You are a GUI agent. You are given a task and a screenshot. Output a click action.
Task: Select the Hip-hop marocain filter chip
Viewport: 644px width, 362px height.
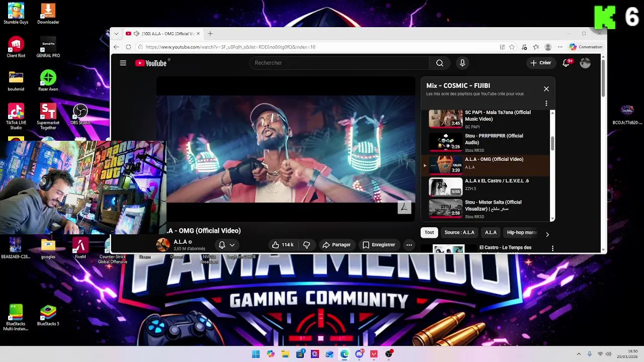click(522, 232)
